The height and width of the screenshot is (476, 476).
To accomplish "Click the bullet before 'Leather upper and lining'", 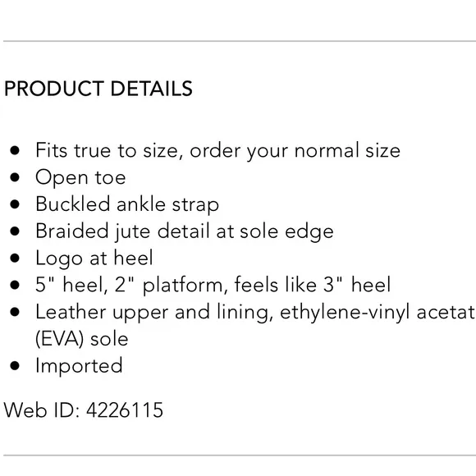I will point(15,312).
